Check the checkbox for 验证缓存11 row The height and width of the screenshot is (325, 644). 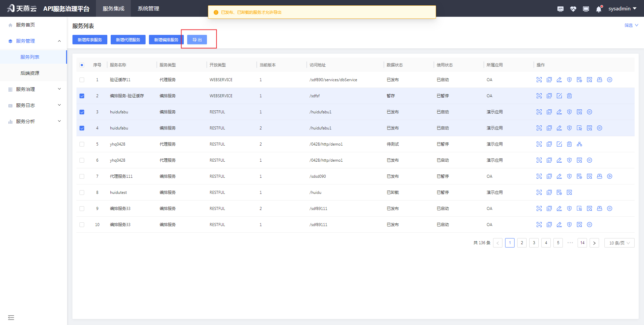pyautogui.click(x=82, y=80)
